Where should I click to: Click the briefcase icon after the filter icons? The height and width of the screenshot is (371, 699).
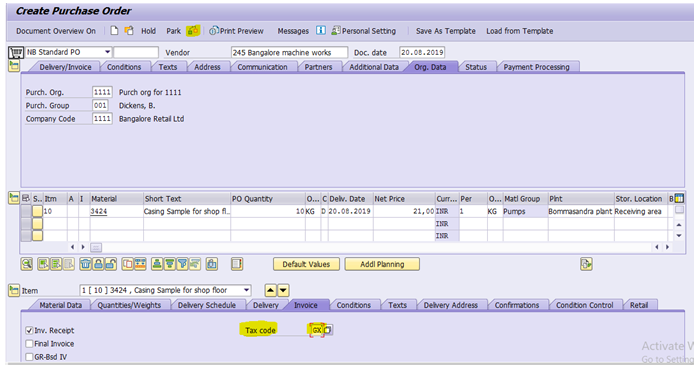coord(212,264)
